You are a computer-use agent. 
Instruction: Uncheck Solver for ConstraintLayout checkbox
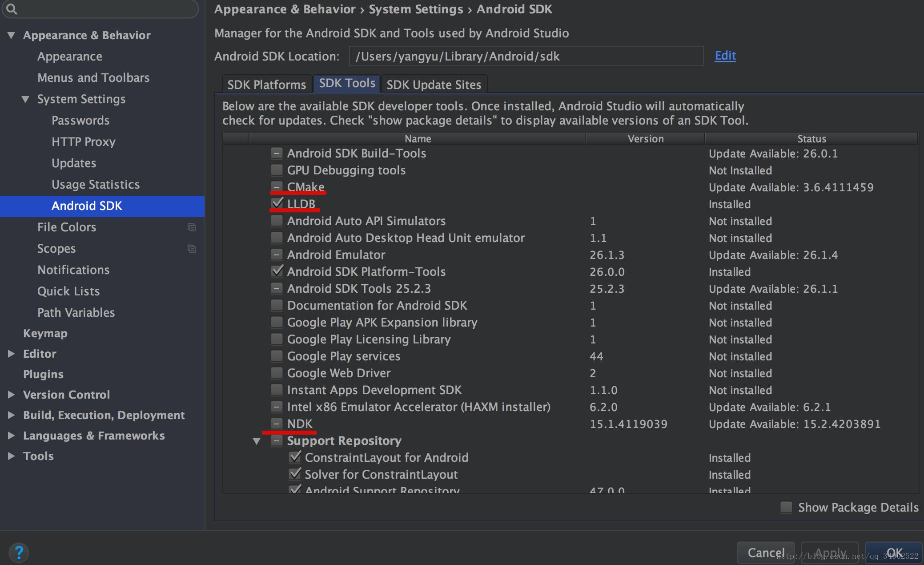click(294, 474)
